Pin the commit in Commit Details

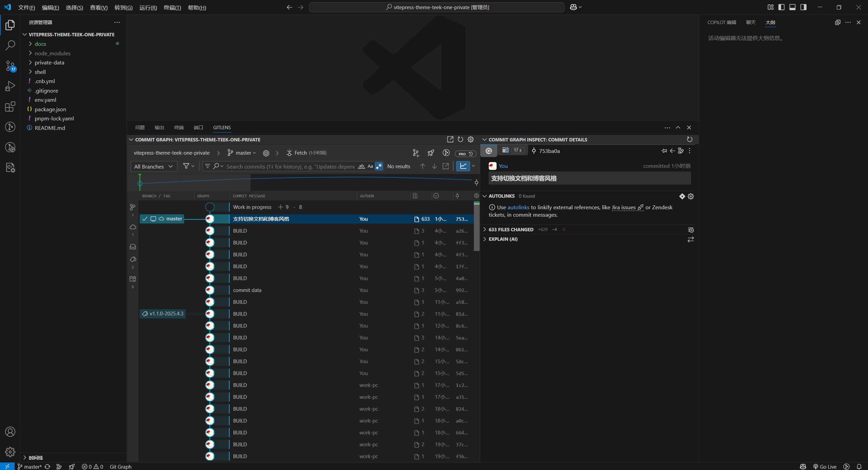664,151
